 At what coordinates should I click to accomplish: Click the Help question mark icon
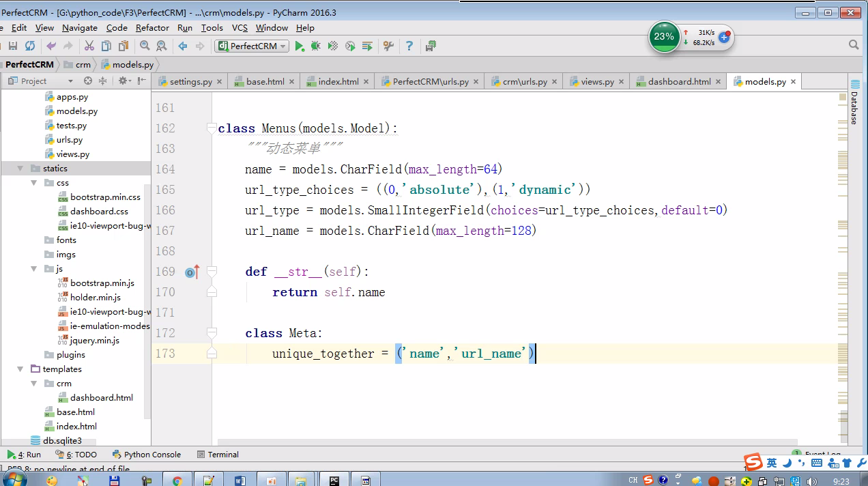point(409,46)
